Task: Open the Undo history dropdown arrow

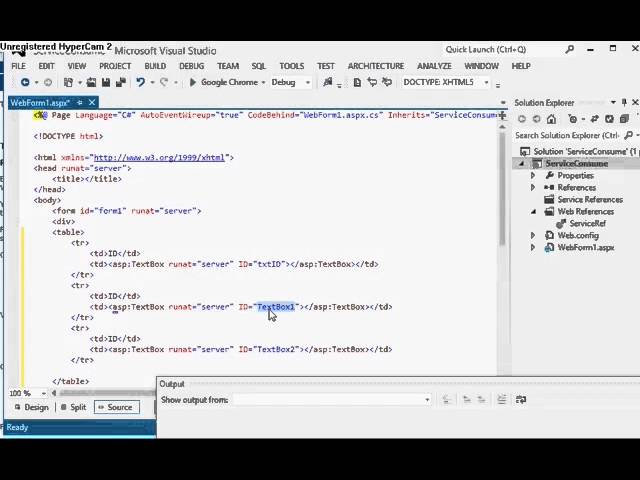Action: pos(152,82)
